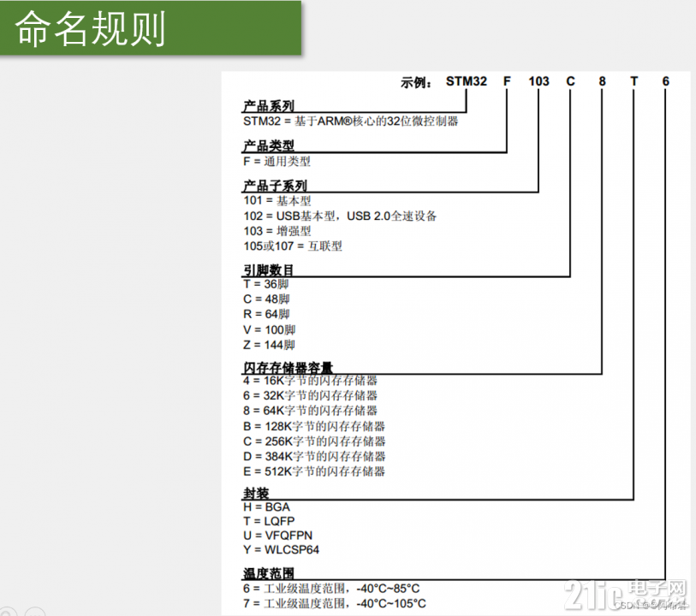The image size is (696, 616).
Task: Select the '101 = 基本型' line
Action: (277, 200)
